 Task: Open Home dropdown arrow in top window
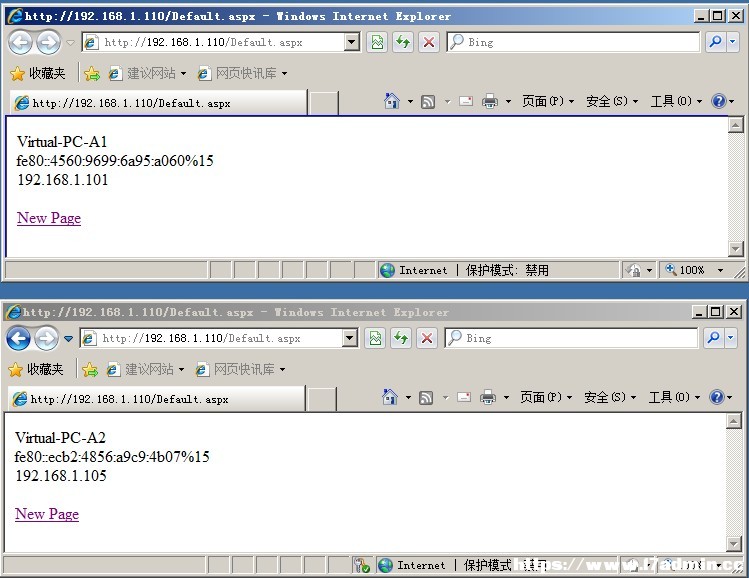click(410, 101)
